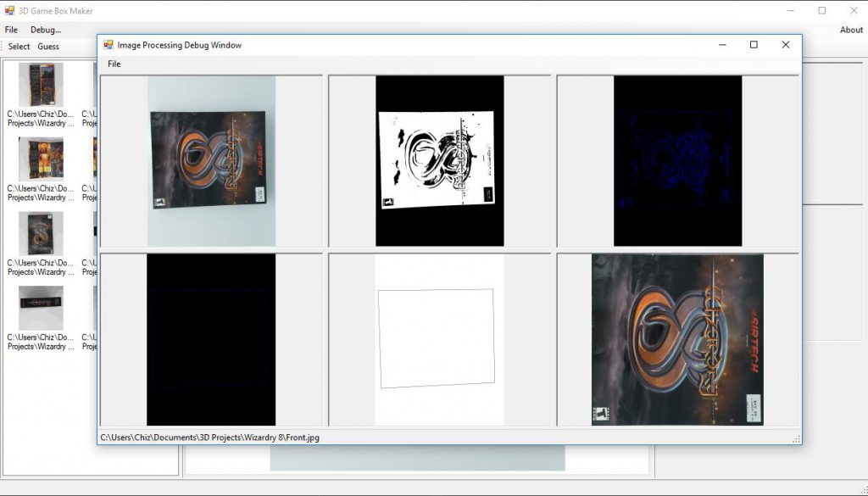The width and height of the screenshot is (868, 496).
Task: Click the final cropped cover result image
Action: 677,339
